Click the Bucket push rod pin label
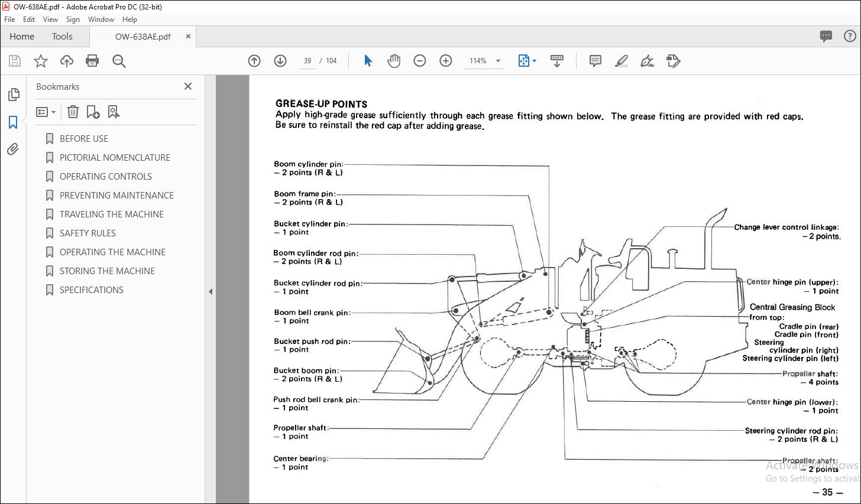This screenshot has width=861, height=504. [312, 342]
